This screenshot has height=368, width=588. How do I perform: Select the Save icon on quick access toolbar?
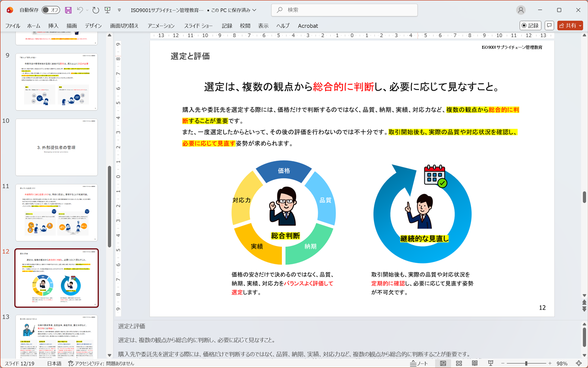click(69, 10)
